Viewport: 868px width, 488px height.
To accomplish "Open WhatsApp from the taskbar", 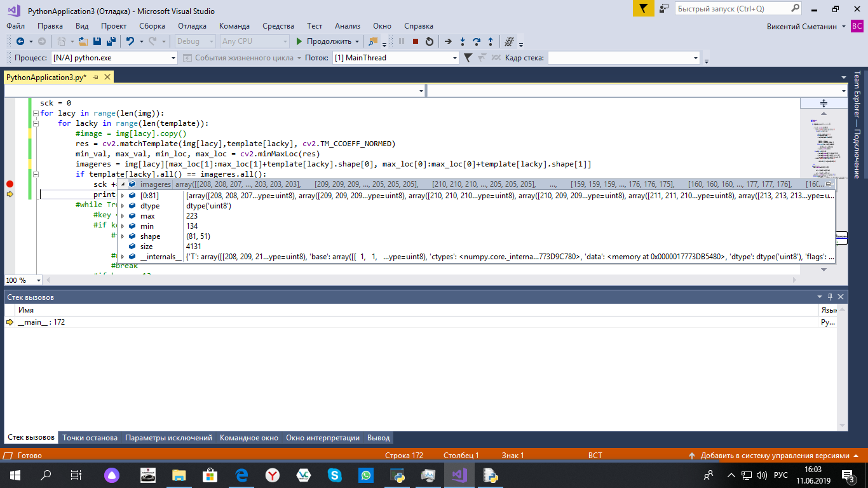I will (366, 475).
